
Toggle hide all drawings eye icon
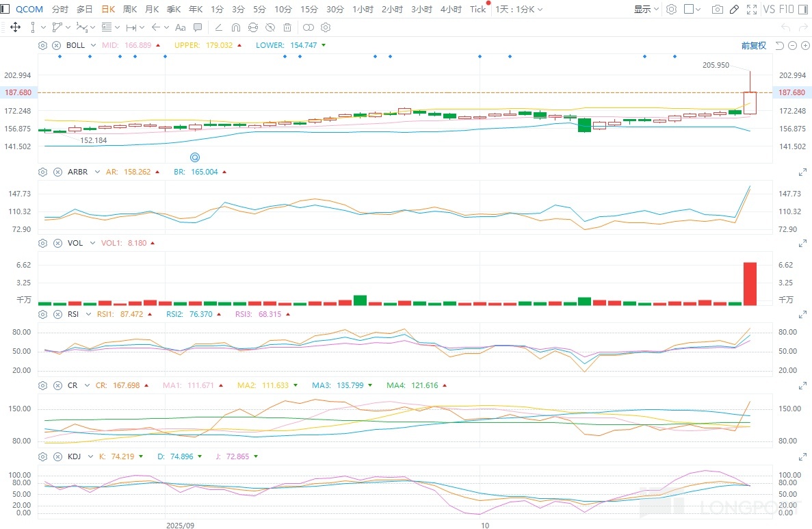click(270, 27)
